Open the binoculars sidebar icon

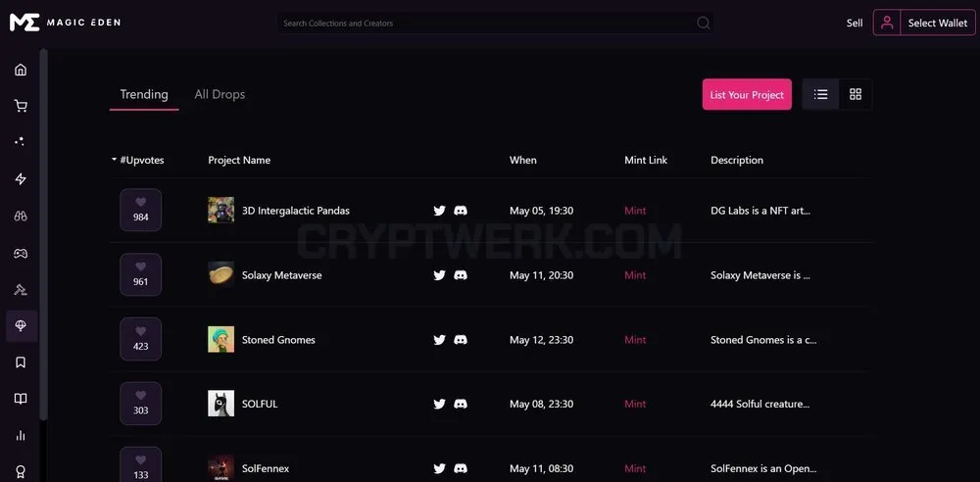tap(21, 217)
